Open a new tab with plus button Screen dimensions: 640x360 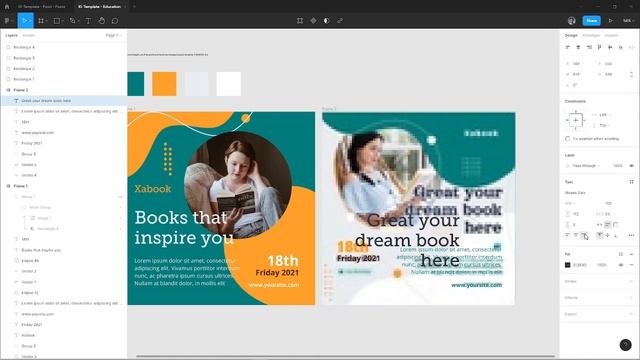point(134,7)
